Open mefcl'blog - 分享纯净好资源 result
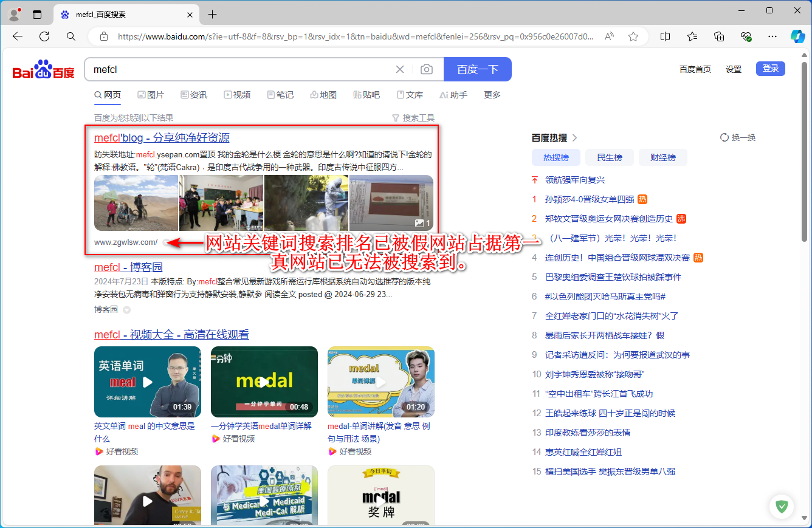 click(162, 138)
